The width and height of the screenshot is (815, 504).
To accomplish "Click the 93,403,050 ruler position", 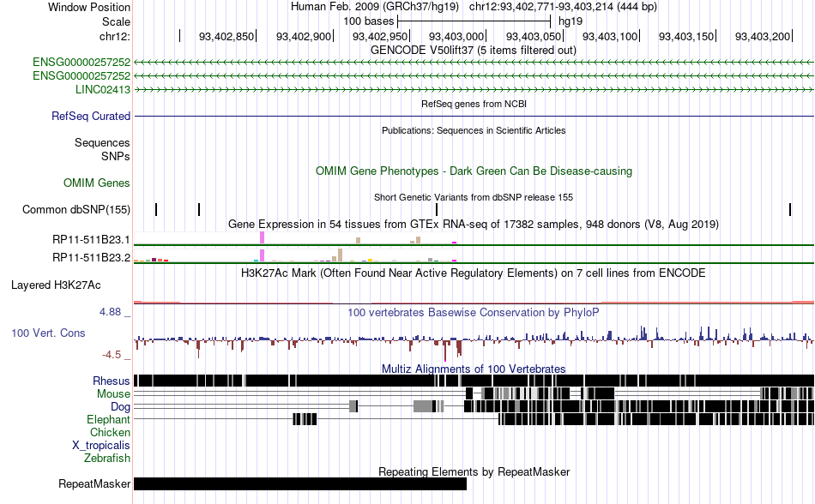I will 534,36.
